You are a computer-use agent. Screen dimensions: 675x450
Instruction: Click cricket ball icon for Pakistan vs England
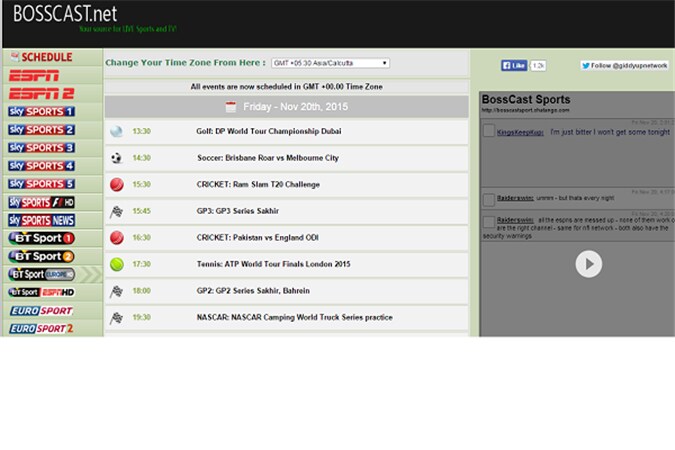(117, 238)
